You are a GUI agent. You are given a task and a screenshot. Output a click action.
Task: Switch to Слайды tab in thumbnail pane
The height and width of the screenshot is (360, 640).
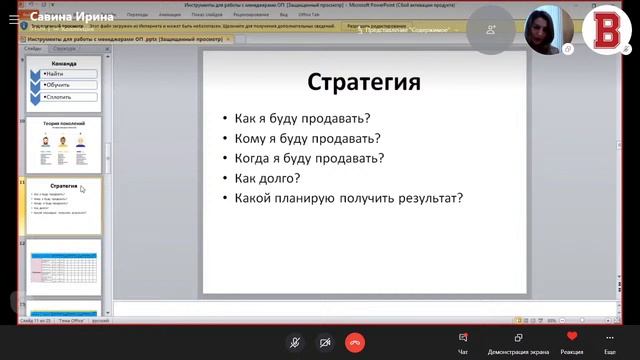pyautogui.click(x=33, y=49)
